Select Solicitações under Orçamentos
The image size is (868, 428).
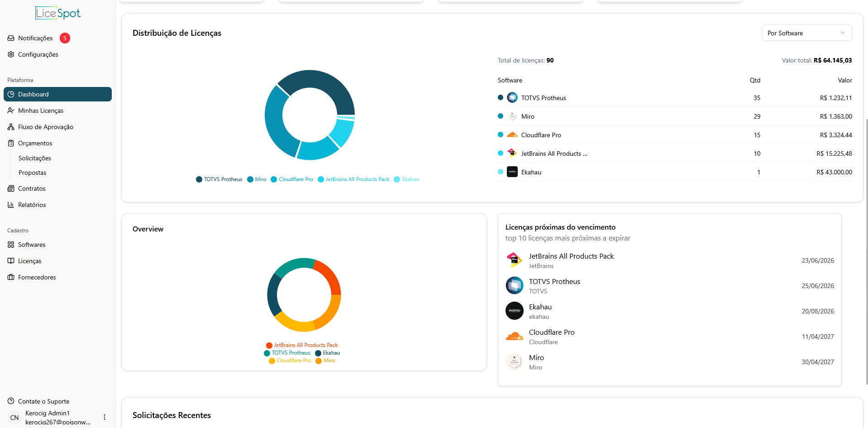pos(35,158)
